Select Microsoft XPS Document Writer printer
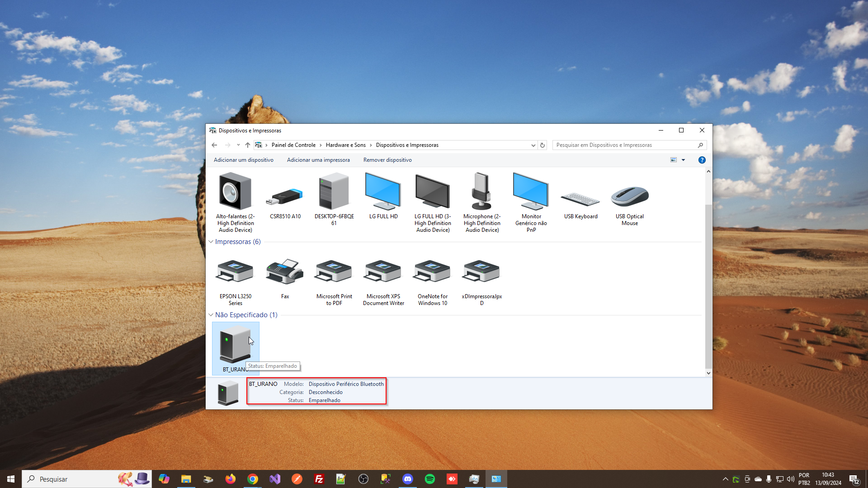 point(383,272)
